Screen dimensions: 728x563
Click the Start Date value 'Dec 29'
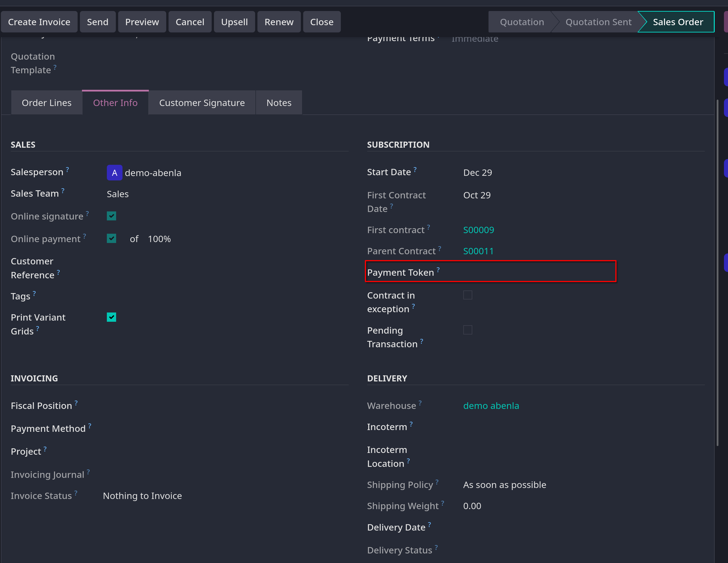(x=478, y=172)
